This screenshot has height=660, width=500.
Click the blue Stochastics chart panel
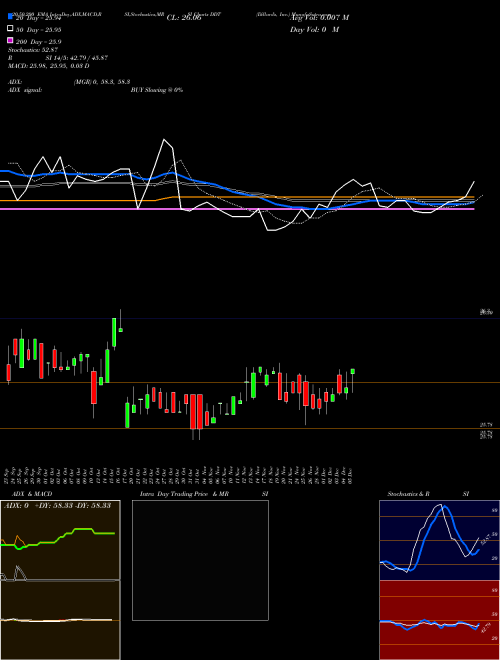click(439, 540)
